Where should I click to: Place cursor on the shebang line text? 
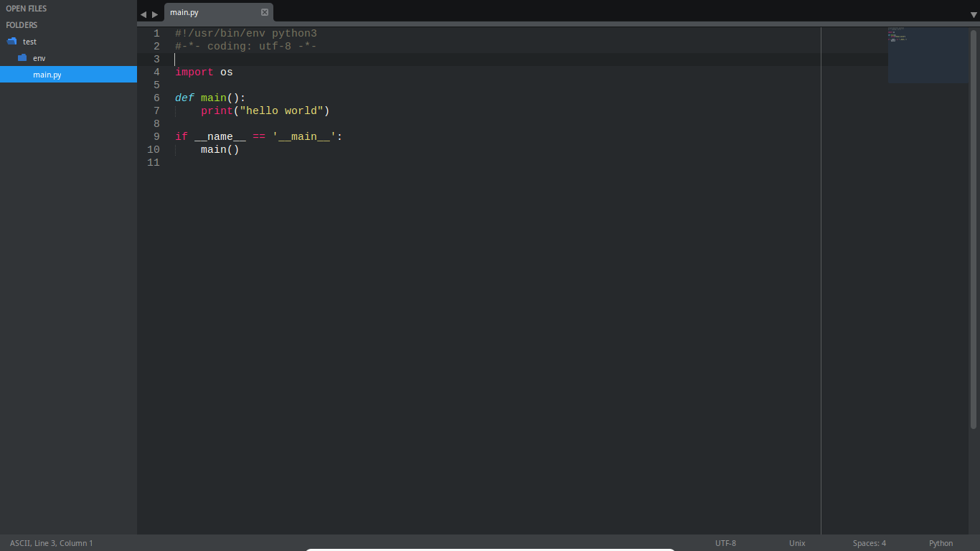point(246,34)
